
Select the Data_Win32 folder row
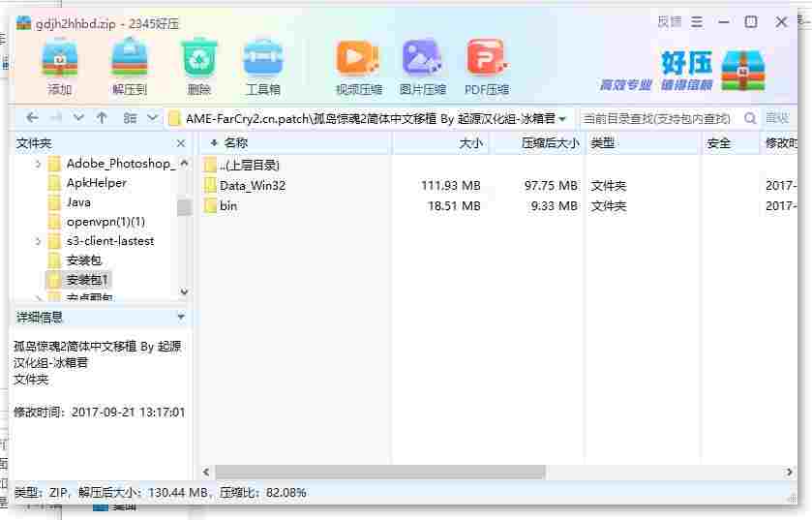pyautogui.click(x=499, y=185)
